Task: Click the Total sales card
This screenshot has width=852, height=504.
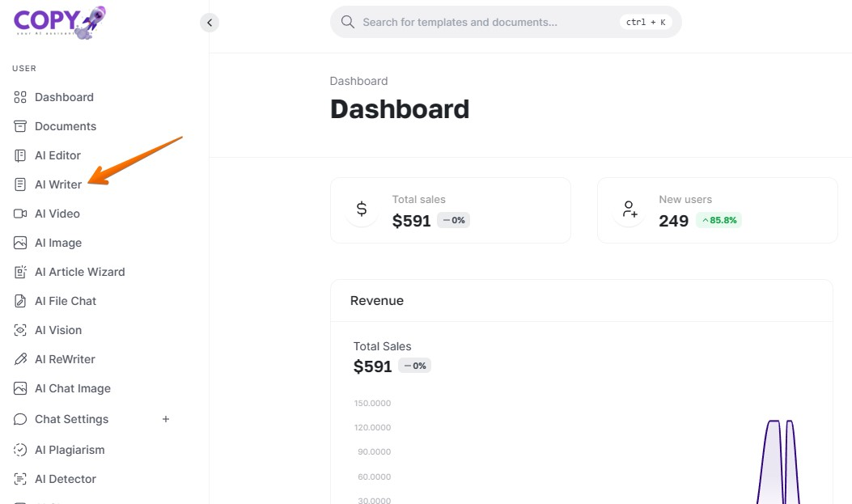Action: pyautogui.click(x=450, y=210)
